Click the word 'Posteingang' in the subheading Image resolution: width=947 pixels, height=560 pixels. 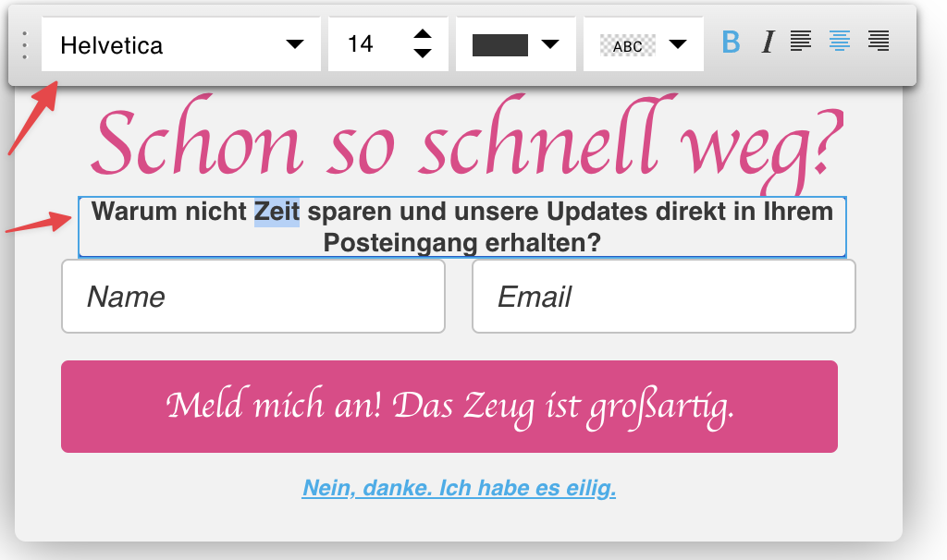point(400,243)
